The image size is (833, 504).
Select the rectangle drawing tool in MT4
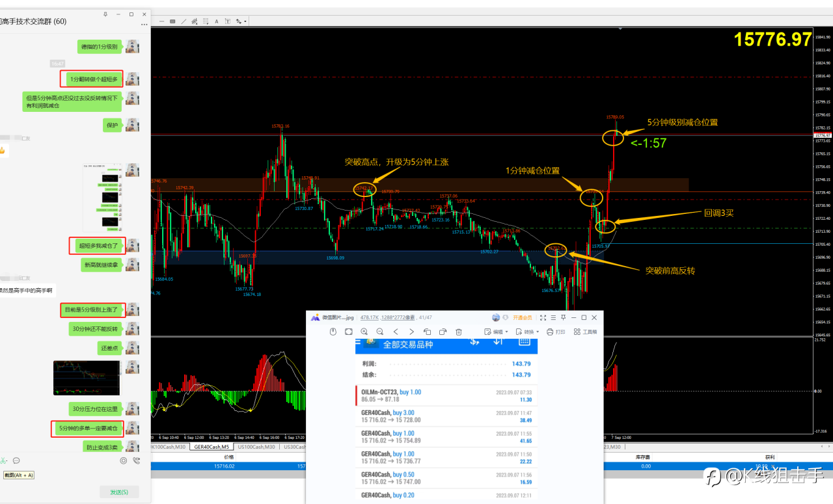click(x=172, y=21)
